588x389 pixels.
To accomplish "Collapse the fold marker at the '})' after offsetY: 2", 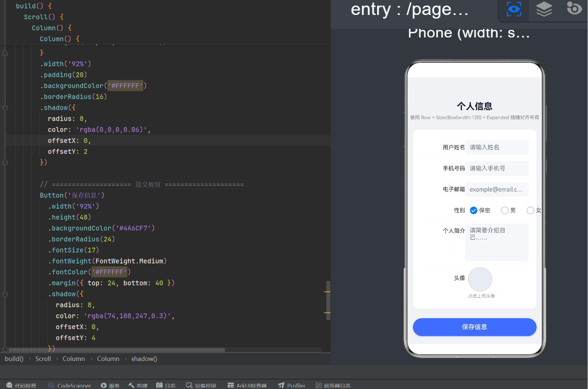I will coord(5,162).
